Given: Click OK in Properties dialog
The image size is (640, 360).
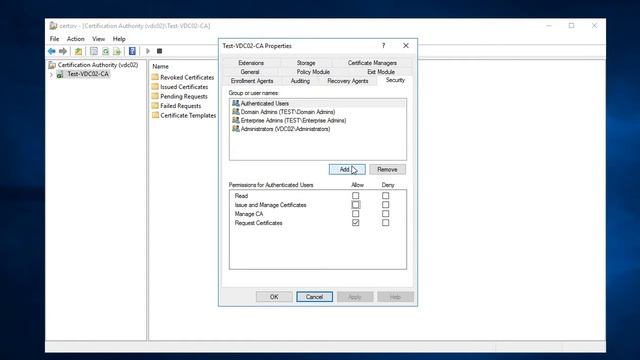Looking at the screenshot, I should [x=274, y=297].
